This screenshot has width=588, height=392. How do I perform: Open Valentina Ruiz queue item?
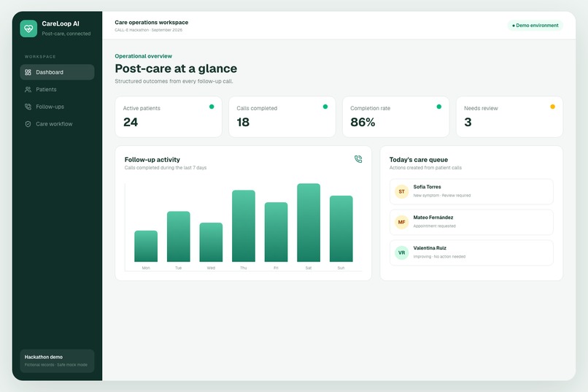point(471,253)
